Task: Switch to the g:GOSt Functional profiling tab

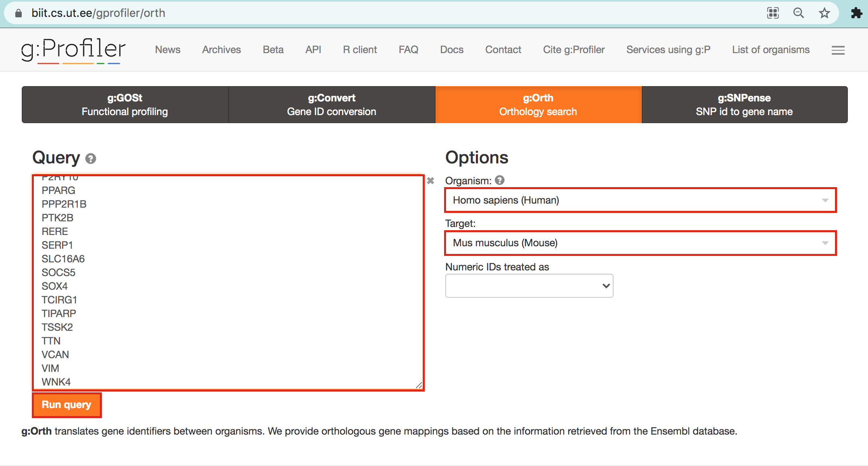Action: coord(125,105)
